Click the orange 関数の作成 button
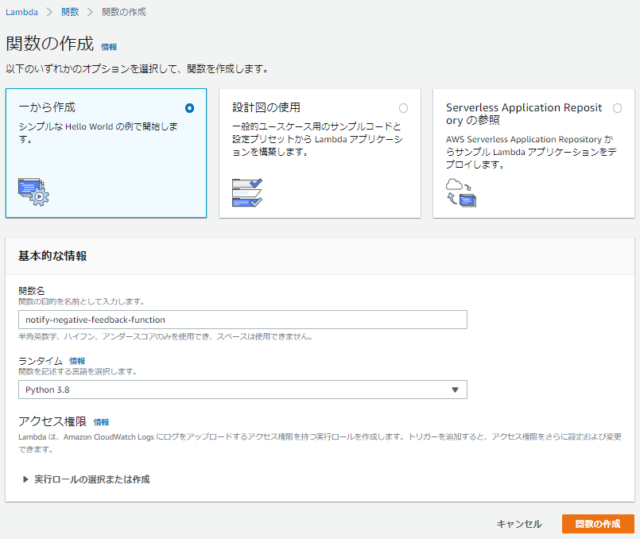Viewport: 640px width, 539px height. click(x=598, y=524)
